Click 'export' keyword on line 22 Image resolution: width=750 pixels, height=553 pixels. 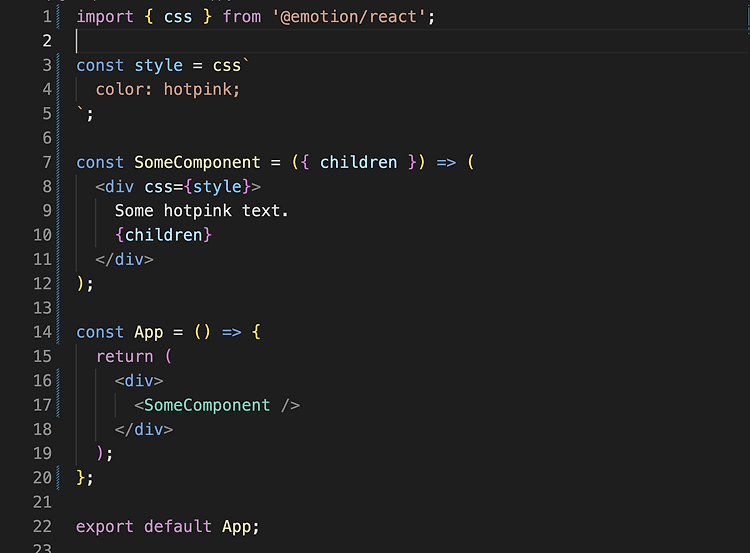(x=105, y=527)
